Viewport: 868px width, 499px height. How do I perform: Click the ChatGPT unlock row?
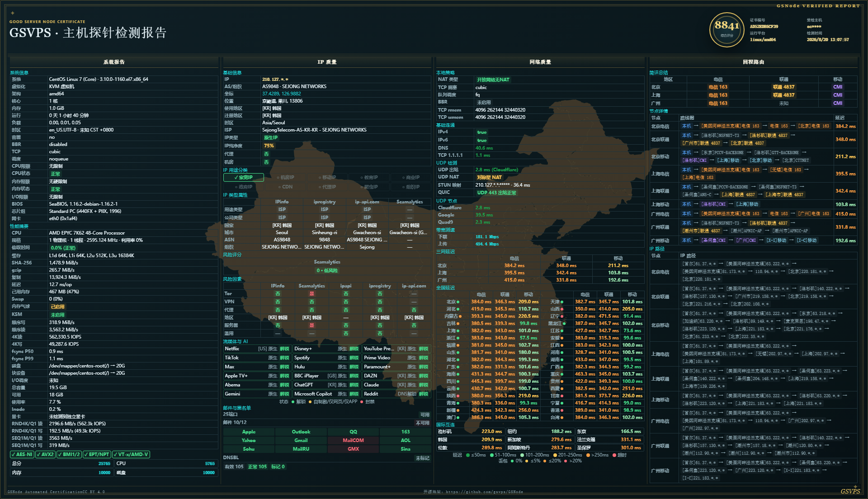327,385
